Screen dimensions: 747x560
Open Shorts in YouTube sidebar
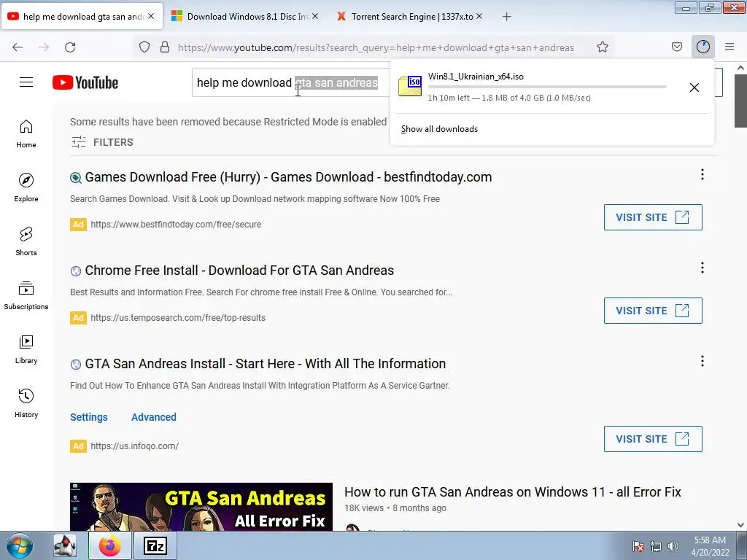[26, 241]
